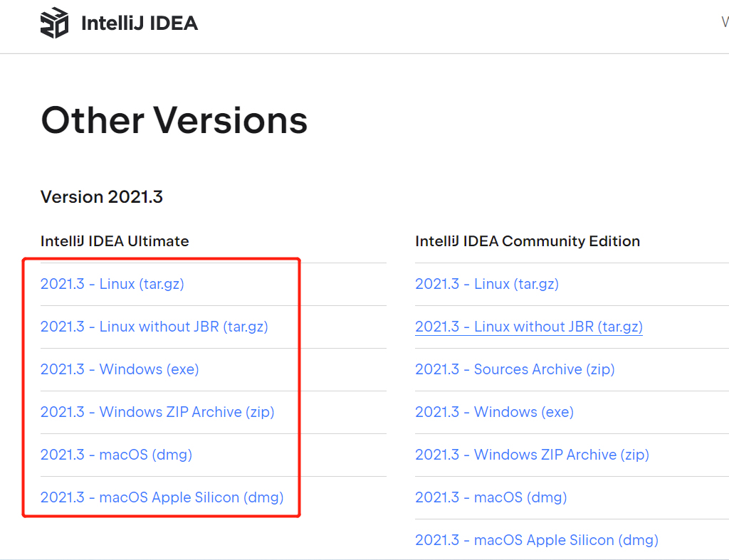Click the Version 2021.3 section heading
Viewport: 729px width, 560px height.
click(102, 196)
